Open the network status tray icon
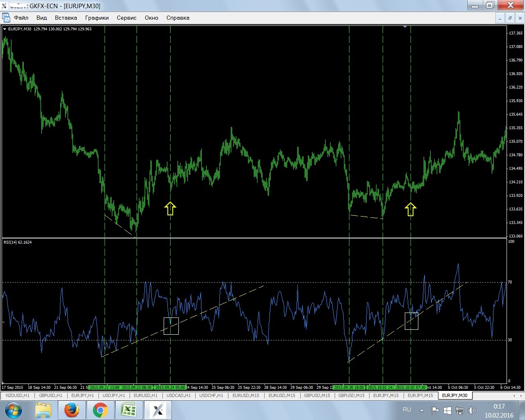The width and height of the screenshot is (525, 420). tap(460, 410)
